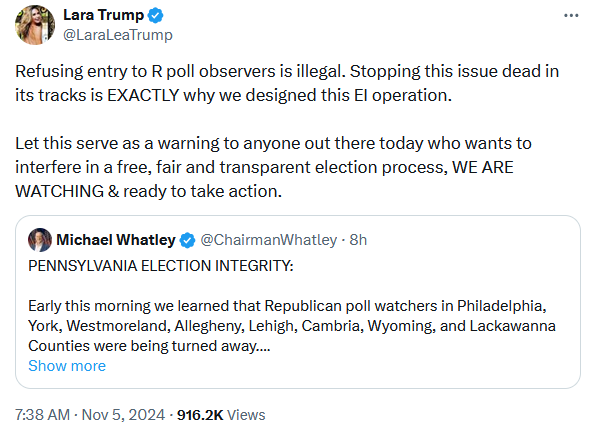Open the @LaraLeaTrump handle link
The image size is (596, 431).
[x=118, y=35]
